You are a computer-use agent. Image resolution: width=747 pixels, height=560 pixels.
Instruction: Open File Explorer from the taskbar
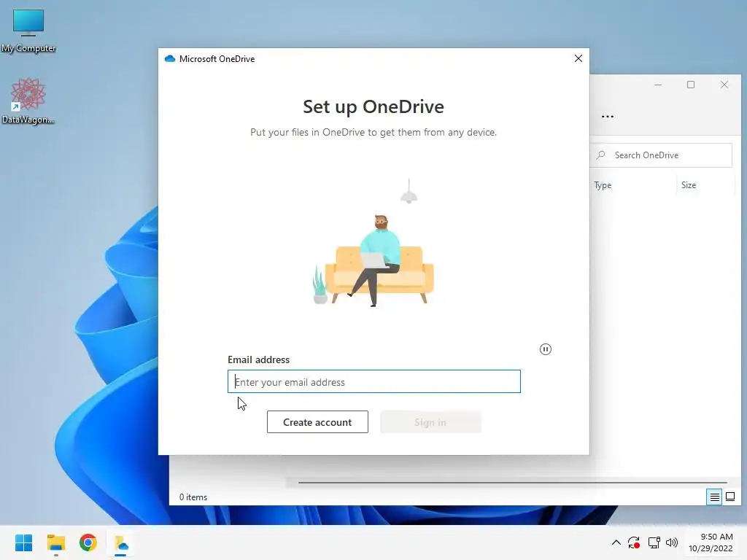[56, 542]
